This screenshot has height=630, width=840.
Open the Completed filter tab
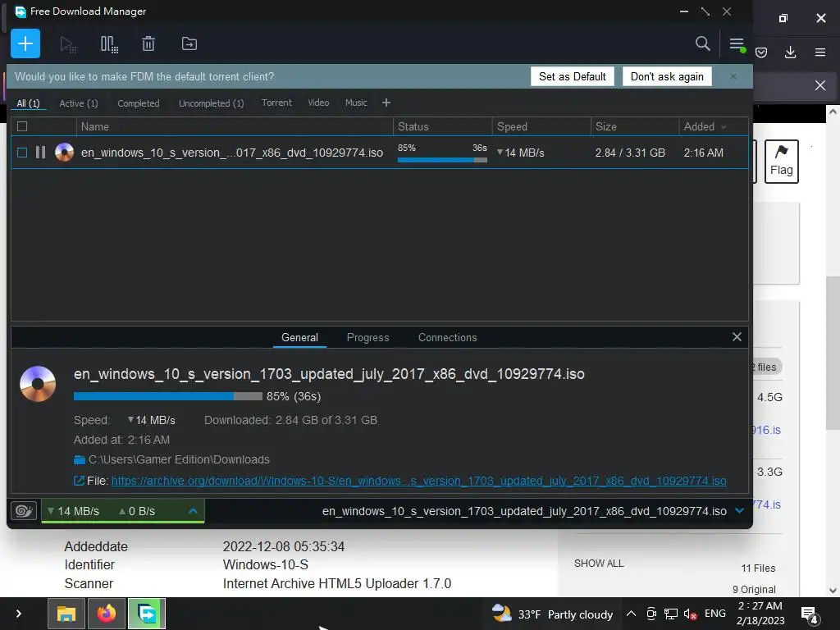tap(138, 103)
